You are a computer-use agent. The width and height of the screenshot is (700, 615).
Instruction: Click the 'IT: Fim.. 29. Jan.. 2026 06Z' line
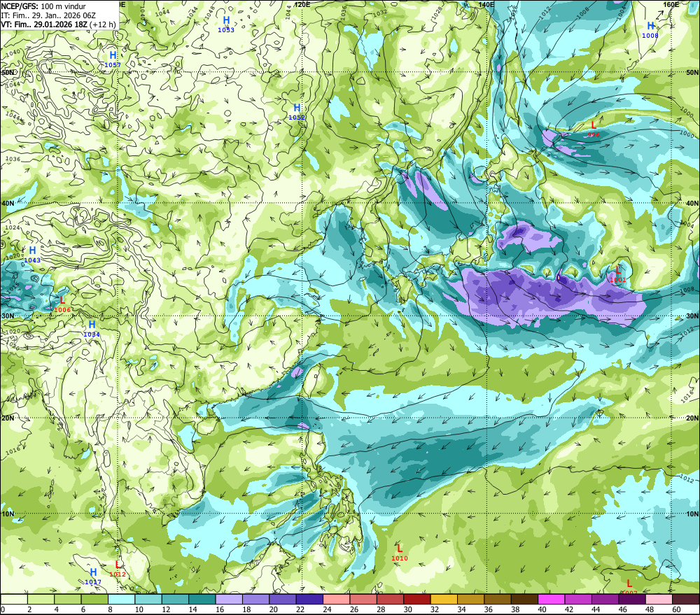click(48, 15)
